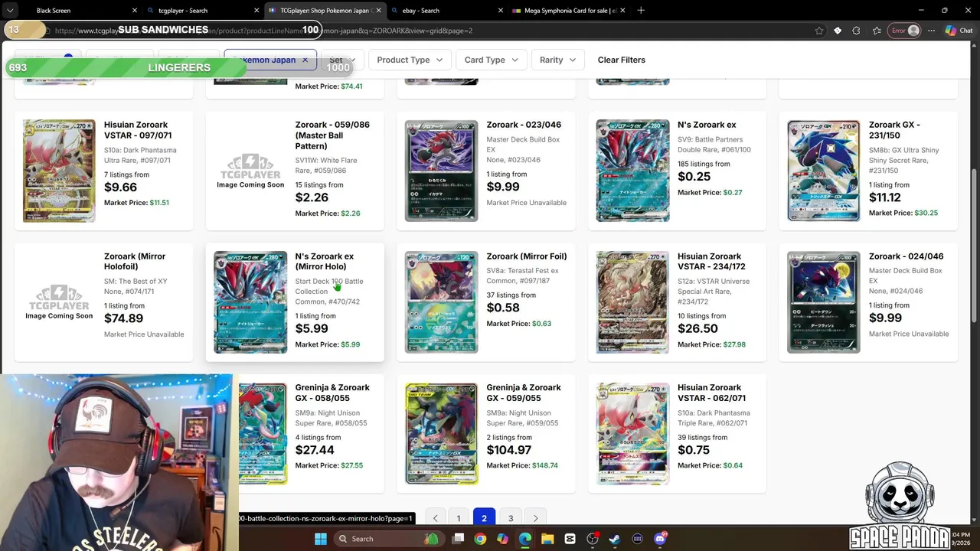
Task: Click Zoroark GX 231/150 card image
Action: [x=824, y=171]
